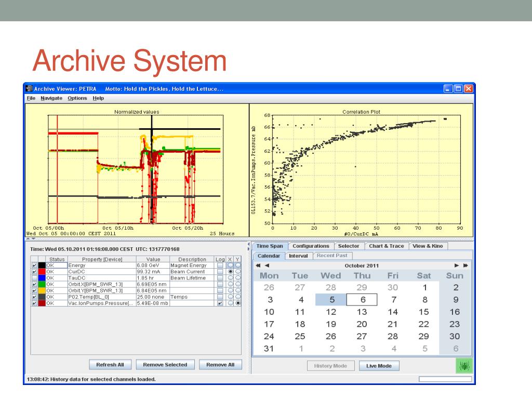Switch to Live Mode
Screen dimensions: 532x399
379,366
